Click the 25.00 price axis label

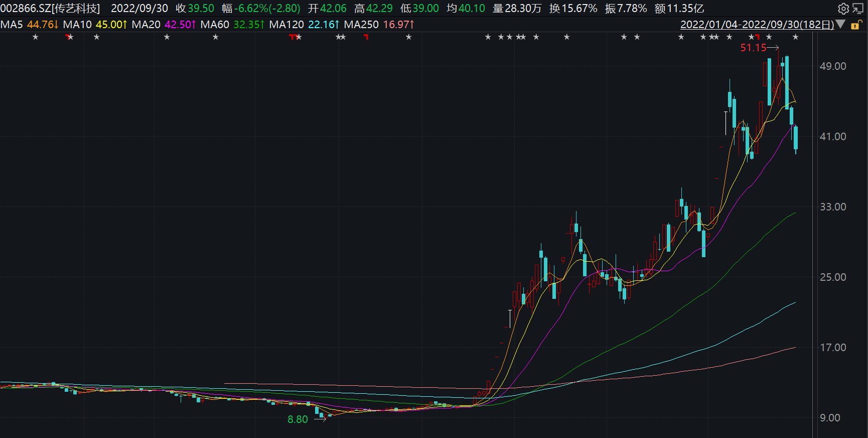click(833, 277)
